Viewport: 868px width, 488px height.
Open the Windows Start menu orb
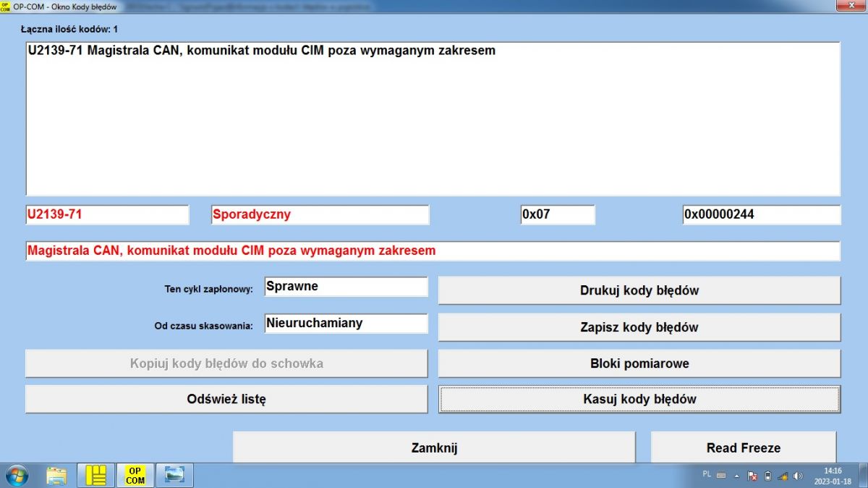pos(17,476)
